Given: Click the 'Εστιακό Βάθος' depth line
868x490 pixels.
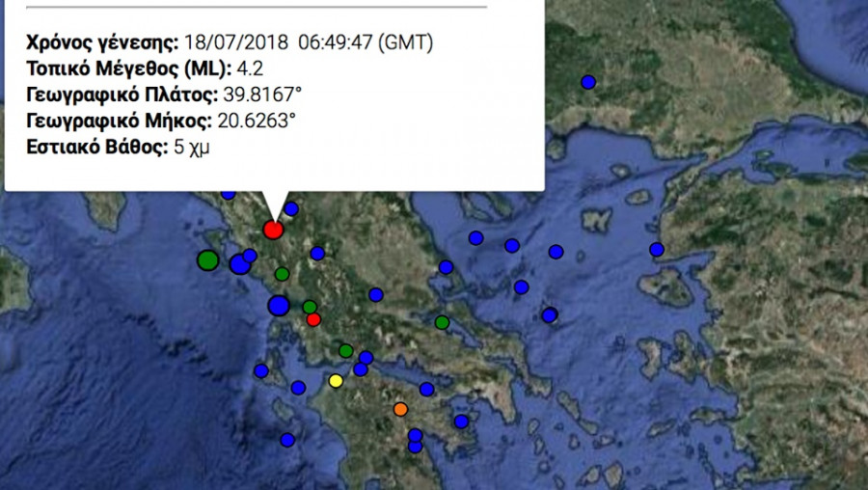Looking at the screenshot, I should pos(119,147).
